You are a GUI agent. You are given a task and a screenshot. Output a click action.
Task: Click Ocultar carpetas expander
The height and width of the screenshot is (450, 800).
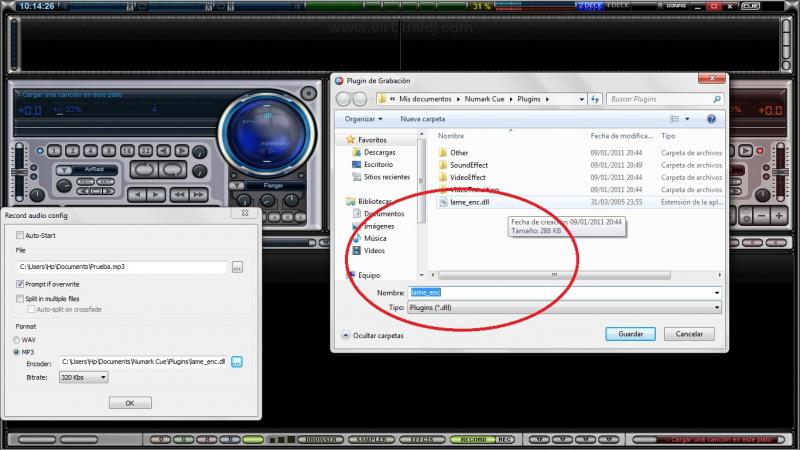pos(372,335)
